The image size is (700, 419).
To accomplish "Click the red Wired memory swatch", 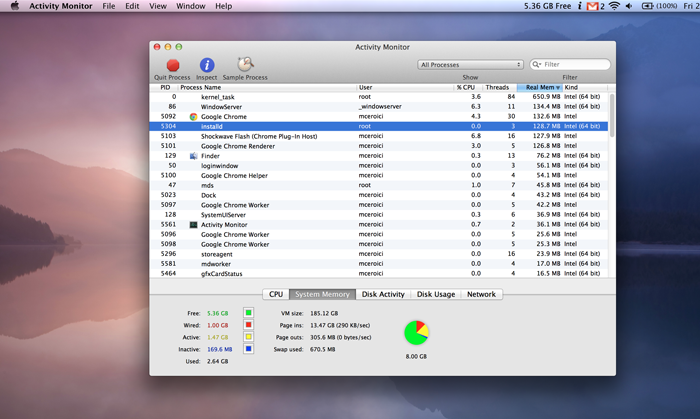I will coord(249,325).
